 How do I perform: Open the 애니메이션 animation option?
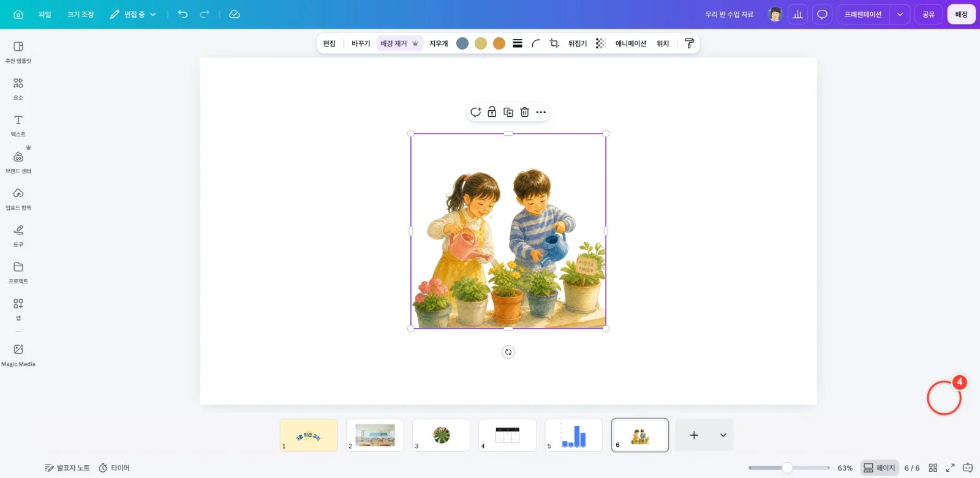[631, 43]
